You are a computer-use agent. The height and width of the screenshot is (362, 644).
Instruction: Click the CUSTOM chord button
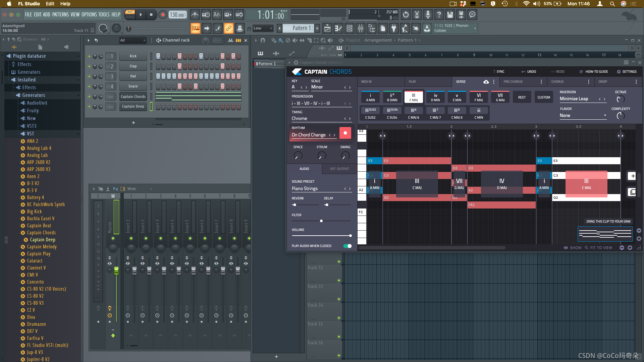(544, 98)
